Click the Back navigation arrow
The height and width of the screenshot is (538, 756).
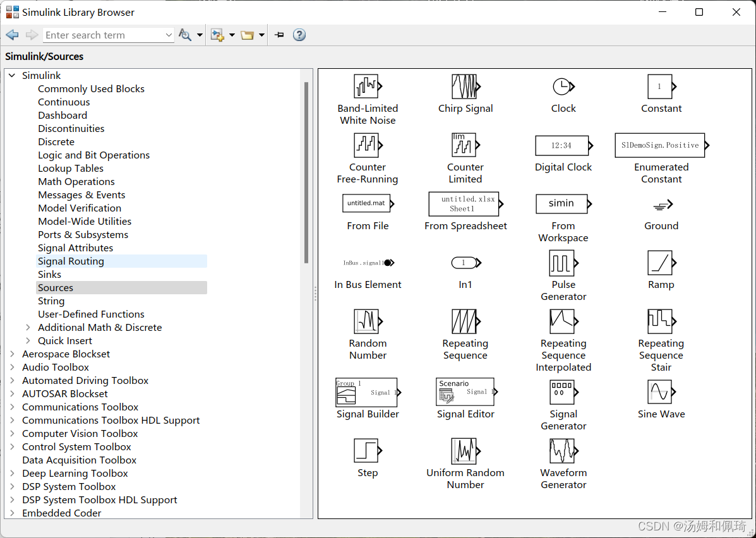coord(12,35)
